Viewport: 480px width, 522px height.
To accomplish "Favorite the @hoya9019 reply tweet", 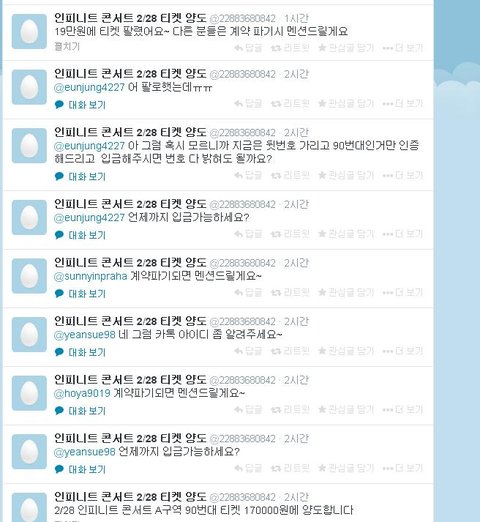I will [x=346, y=409].
